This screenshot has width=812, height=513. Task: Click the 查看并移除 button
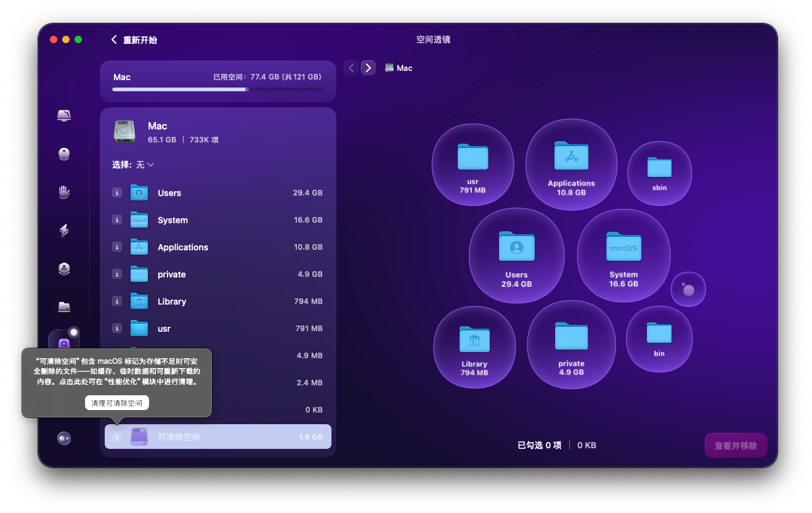[736, 445]
